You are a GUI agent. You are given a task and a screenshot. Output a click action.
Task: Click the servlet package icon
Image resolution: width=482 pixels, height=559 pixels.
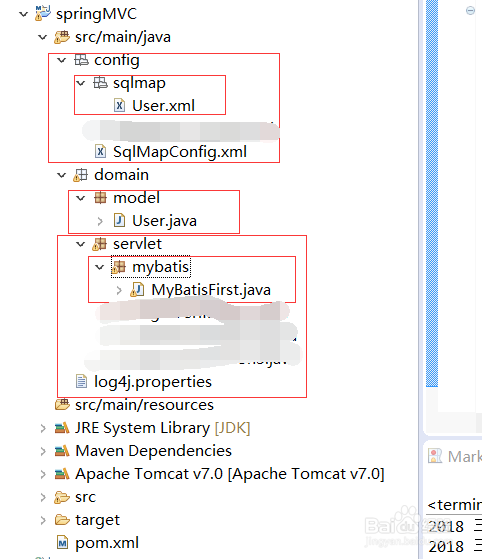(99, 244)
